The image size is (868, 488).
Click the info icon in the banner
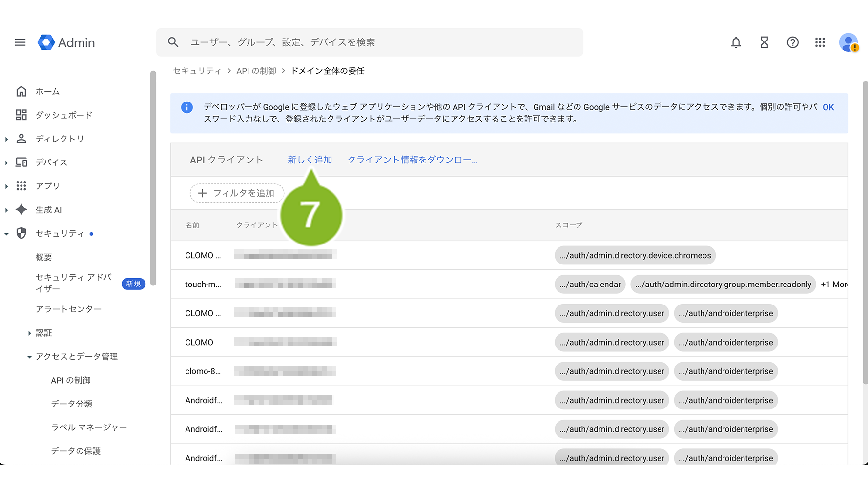(x=187, y=107)
